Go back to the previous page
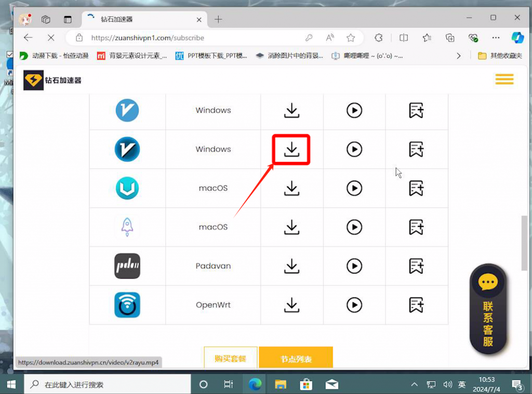Image resolution: width=532 pixels, height=394 pixels. (28, 38)
